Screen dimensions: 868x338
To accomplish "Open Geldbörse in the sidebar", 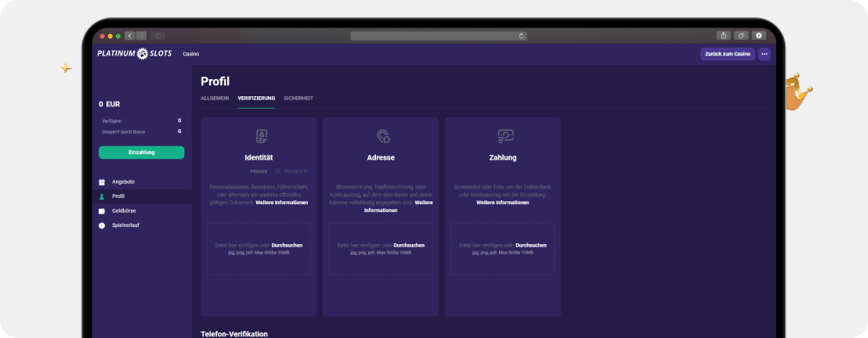I will pos(124,210).
